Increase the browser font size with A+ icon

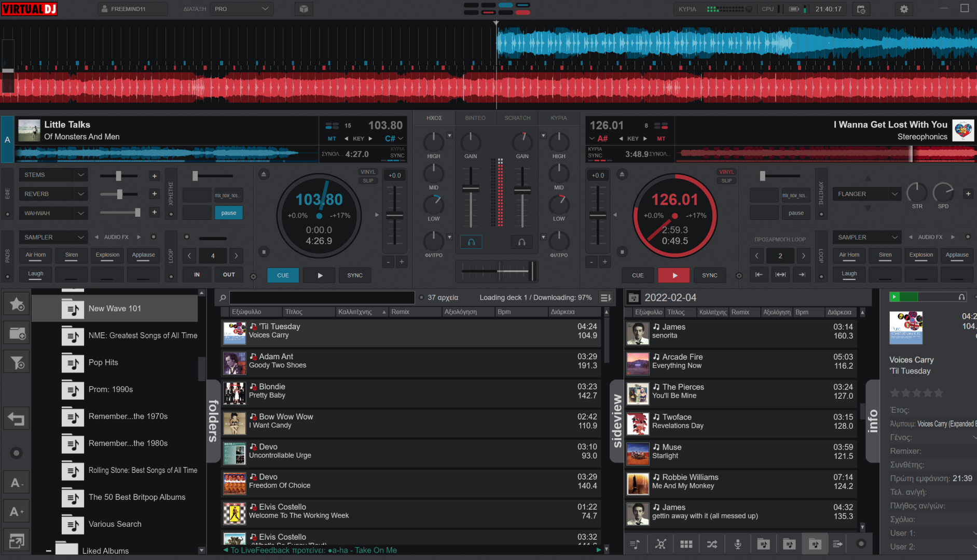tap(17, 512)
